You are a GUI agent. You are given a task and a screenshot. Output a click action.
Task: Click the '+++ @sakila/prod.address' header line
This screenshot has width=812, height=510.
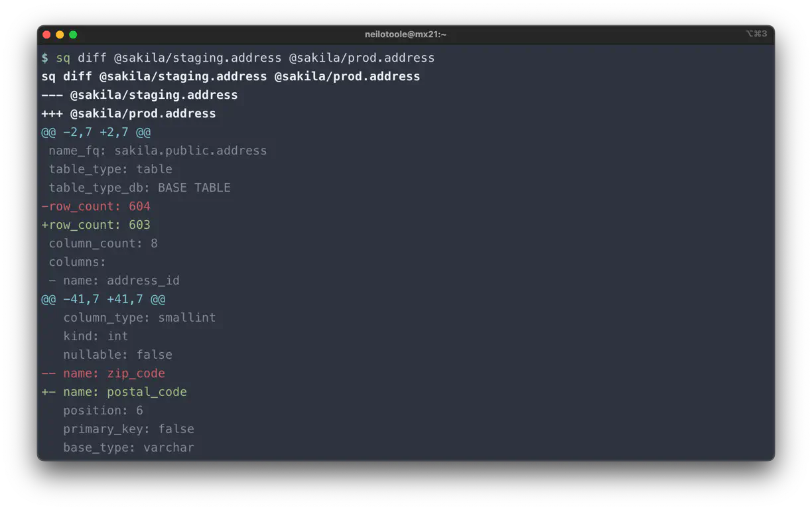point(129,113)
